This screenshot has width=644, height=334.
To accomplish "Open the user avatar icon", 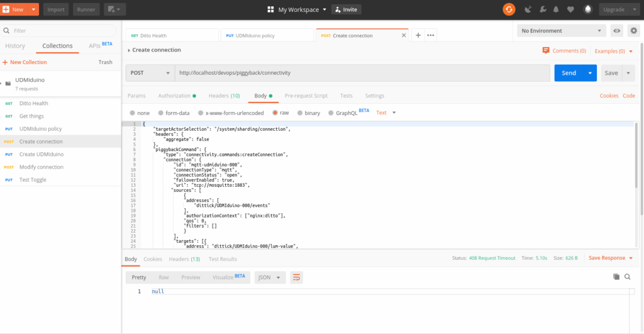I will 588,9.
